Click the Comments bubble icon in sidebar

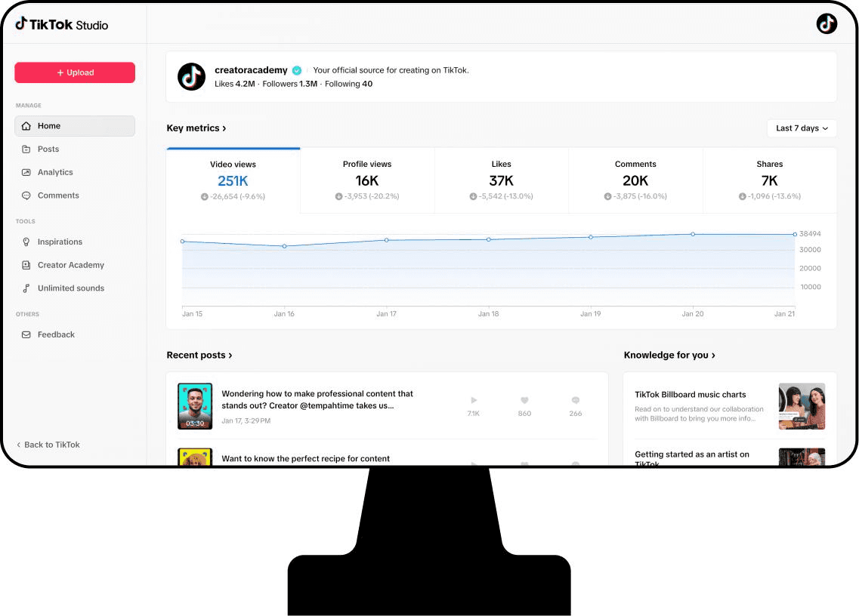[x=26, y=196]
